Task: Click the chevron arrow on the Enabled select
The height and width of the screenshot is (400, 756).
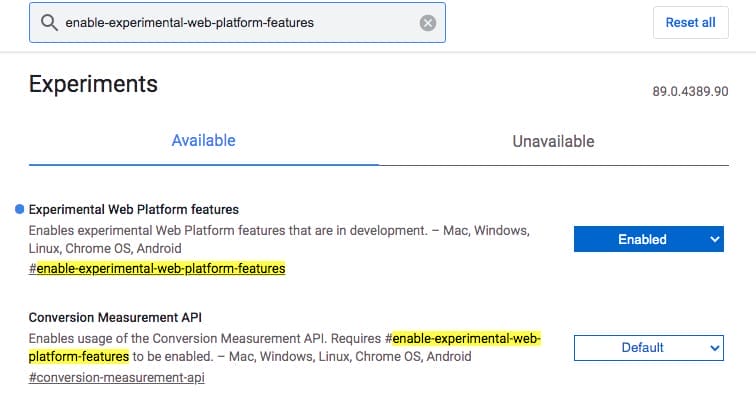Action: pos(714,239)
